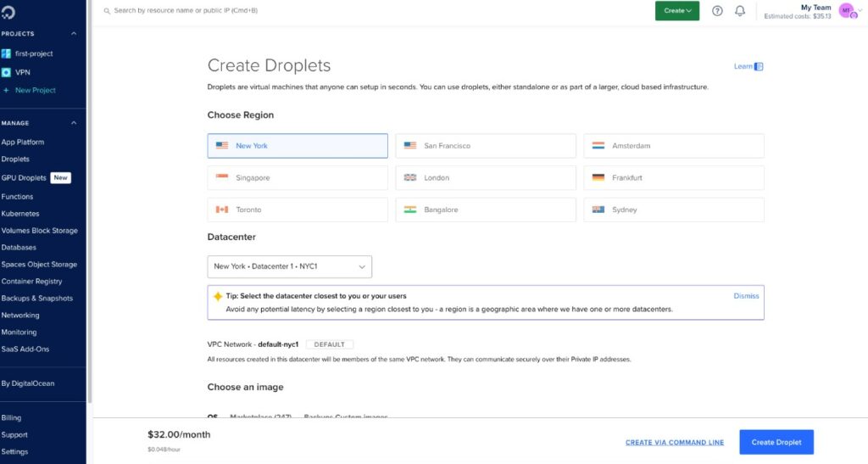Click the Create Droplet button

click(x=776, y=442)
